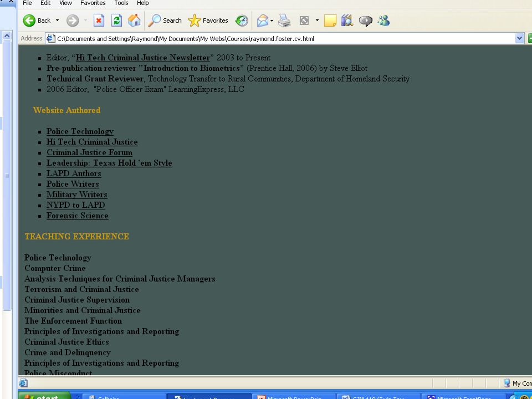532x399 pixels.
Task: Switch to Microsoft FrontPage in taskbar
Action: point(463,396)
